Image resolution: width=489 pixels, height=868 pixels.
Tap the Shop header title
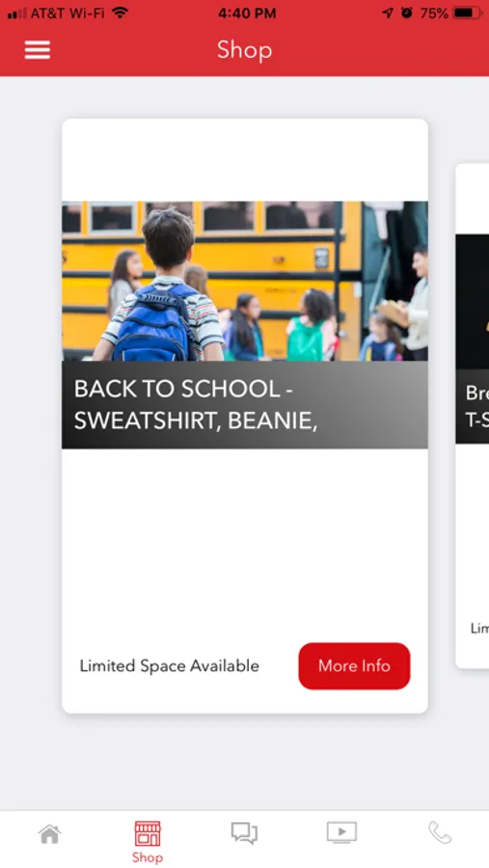[244, 50]
